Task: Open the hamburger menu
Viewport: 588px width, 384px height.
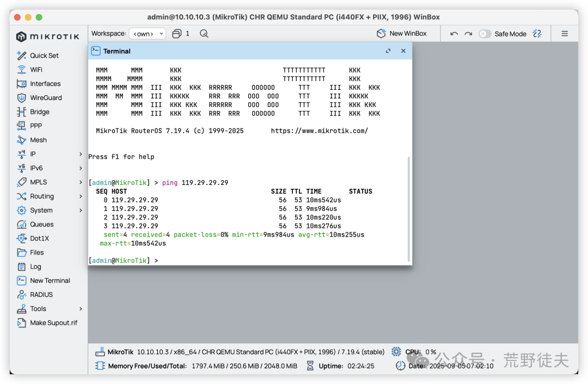Action: 565,34
